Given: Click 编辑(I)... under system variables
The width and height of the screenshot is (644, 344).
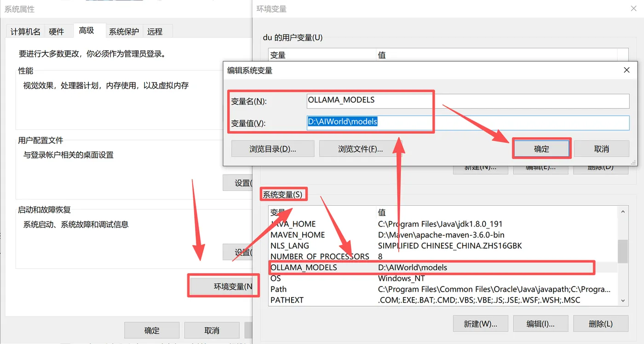Looking at the screenshot, I should 540,324.
